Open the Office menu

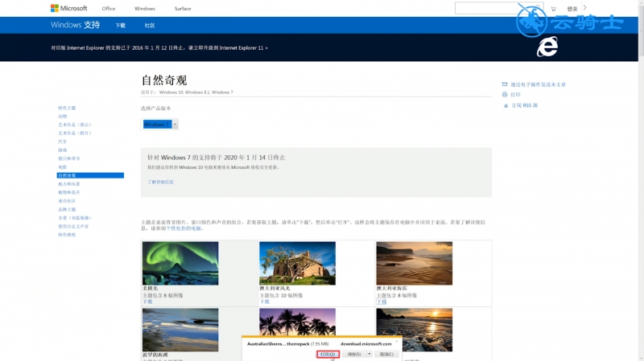(109, 8)
